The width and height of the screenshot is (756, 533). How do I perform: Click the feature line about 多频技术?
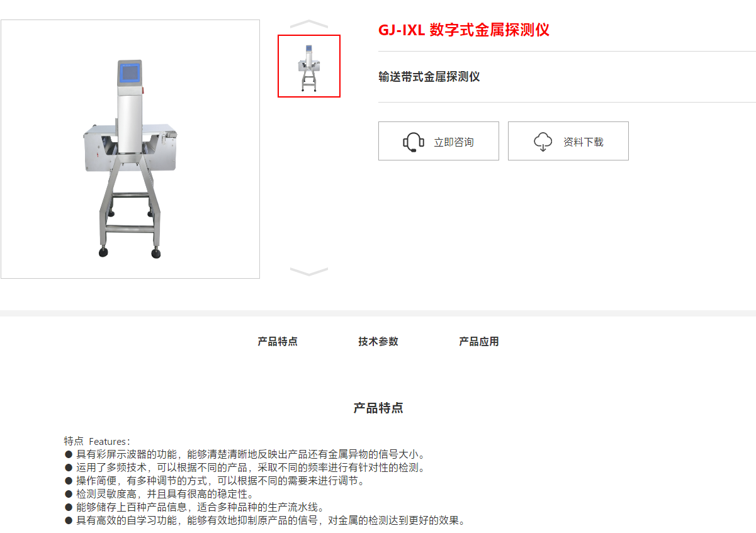click(245, 468)
